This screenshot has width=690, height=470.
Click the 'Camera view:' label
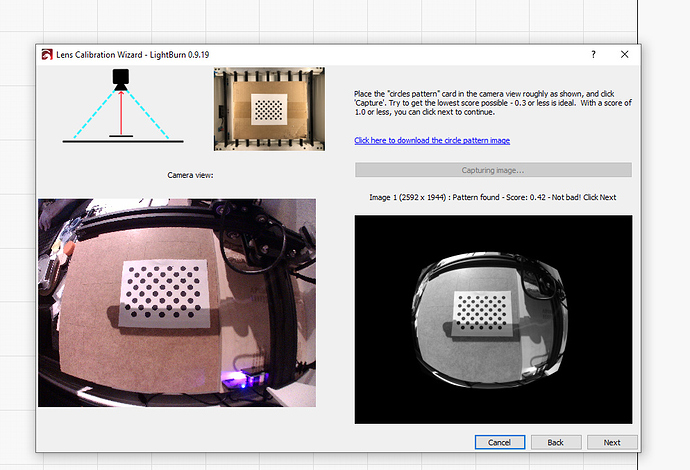(x=190, y=175)
